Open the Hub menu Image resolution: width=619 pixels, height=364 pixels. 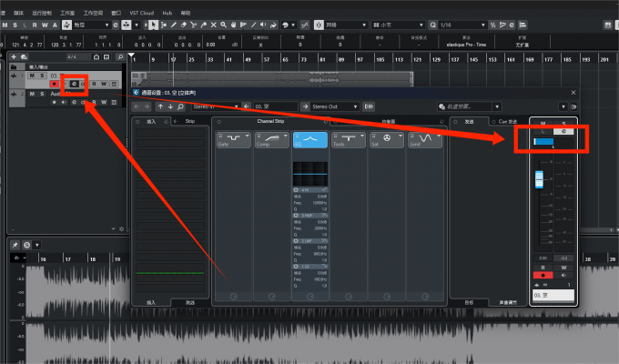click(x=167, y=13)
